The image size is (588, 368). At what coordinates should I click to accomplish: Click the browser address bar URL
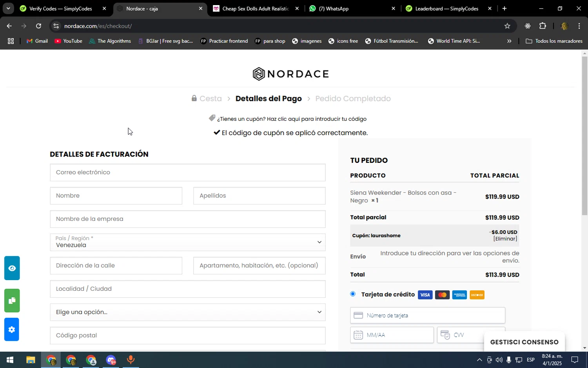(x=98, y=26)
